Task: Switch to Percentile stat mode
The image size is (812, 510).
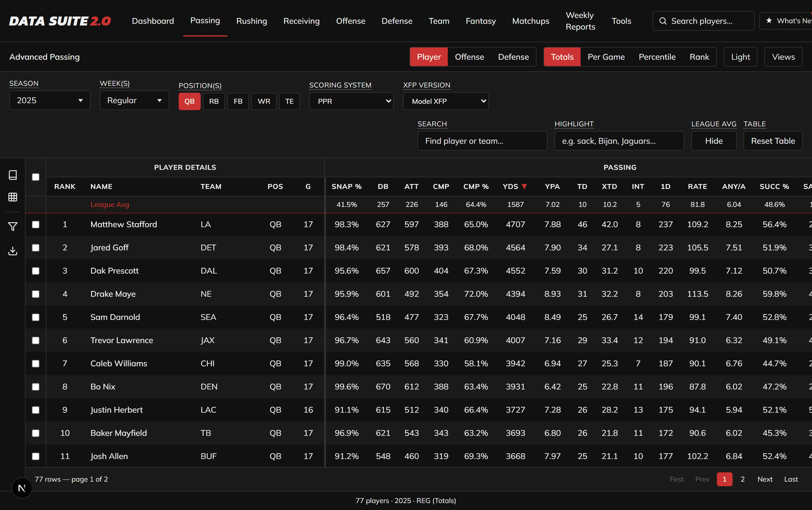Action: click(657, 57)
